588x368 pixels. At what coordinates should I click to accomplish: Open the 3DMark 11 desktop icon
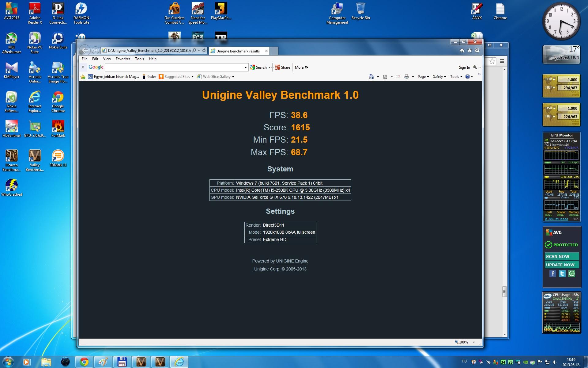(x=58, y=158)
